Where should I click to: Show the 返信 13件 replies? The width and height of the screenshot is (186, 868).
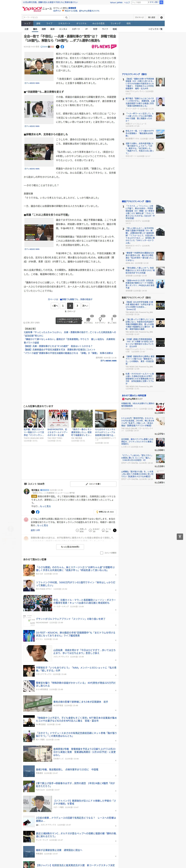tap(35, 530)
